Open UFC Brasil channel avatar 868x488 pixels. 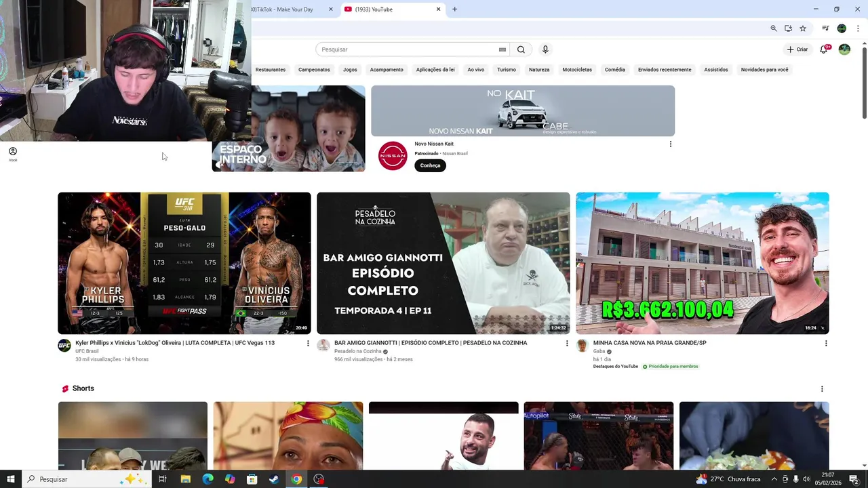pos(64,346)
